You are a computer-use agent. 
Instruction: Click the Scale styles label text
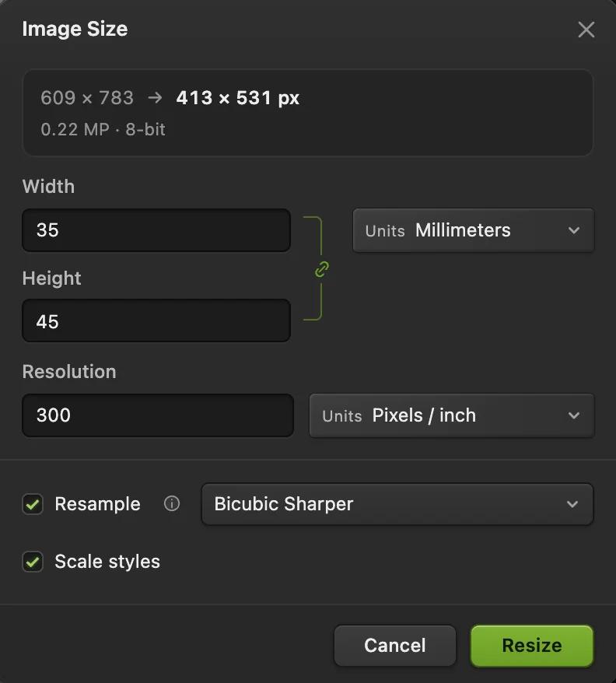pos(107,562)
